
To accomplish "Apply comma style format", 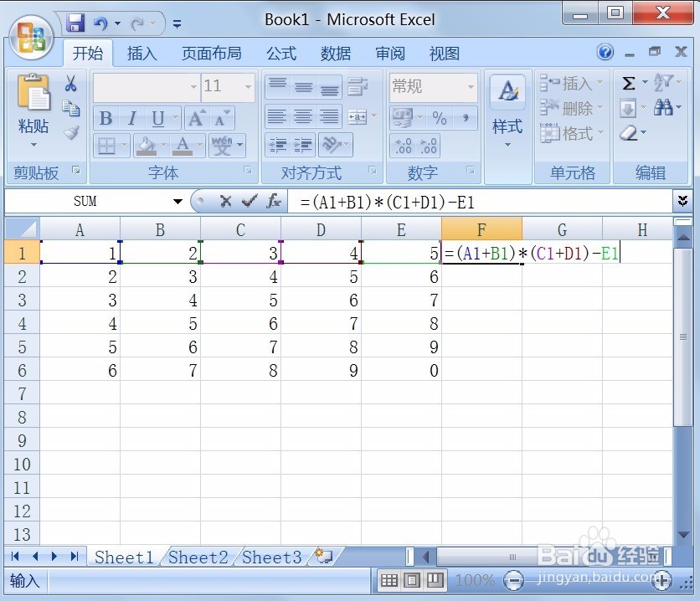I will [466, 118].
